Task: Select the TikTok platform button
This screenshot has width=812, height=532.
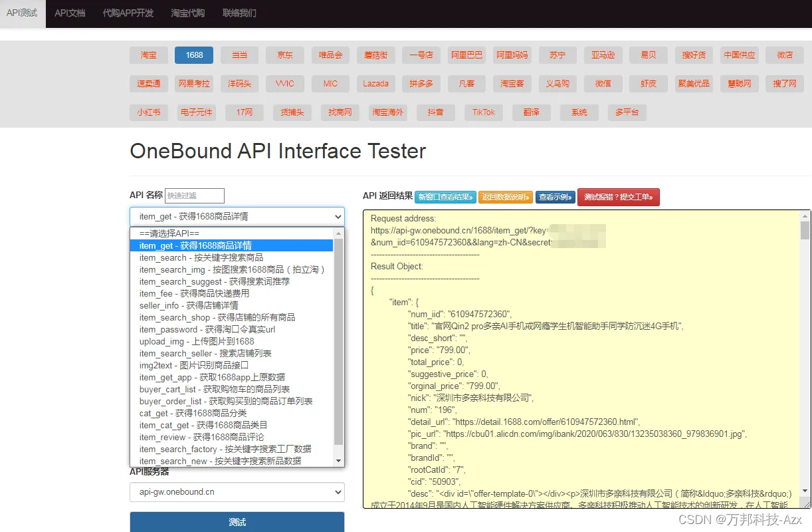Action: coord(484,112)
